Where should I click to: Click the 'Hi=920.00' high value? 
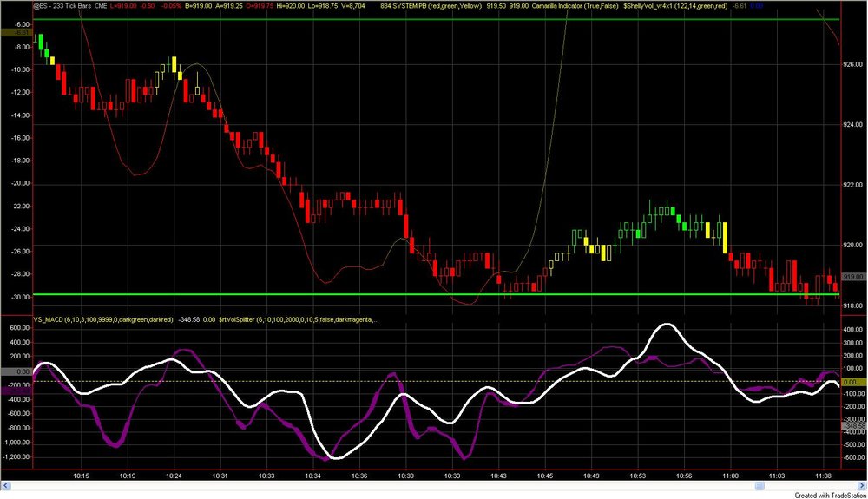(293, 6)
